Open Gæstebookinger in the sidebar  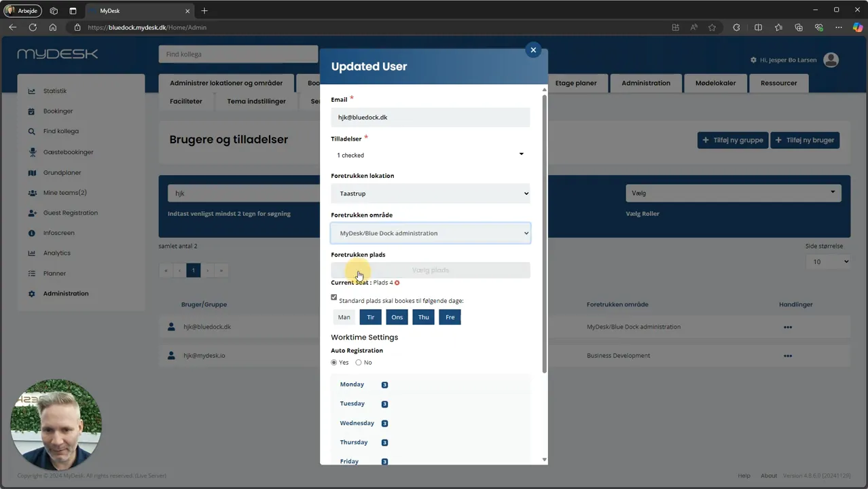pos(68,152)
